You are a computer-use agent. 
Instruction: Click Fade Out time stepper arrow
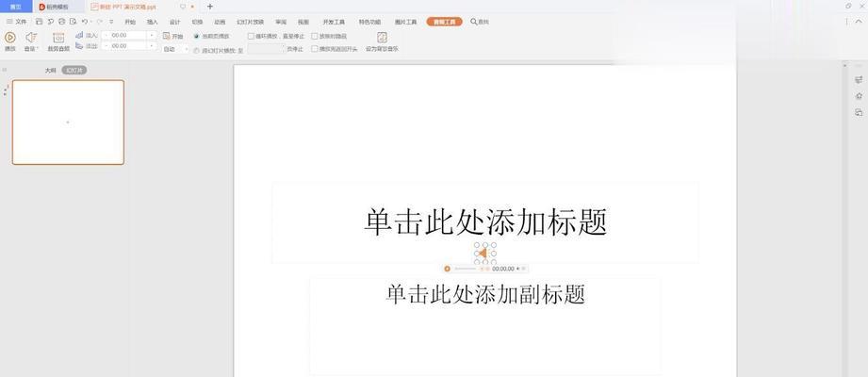click(151, 46)
